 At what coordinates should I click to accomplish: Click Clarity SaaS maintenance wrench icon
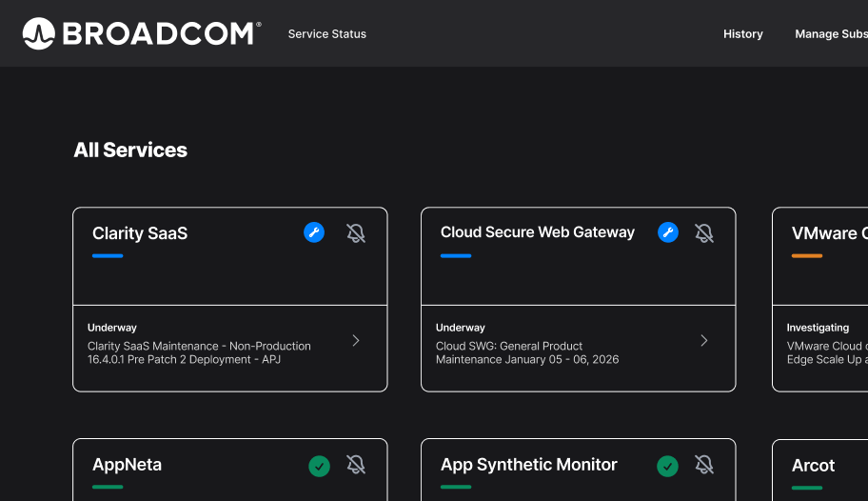(x=314, y=232)
